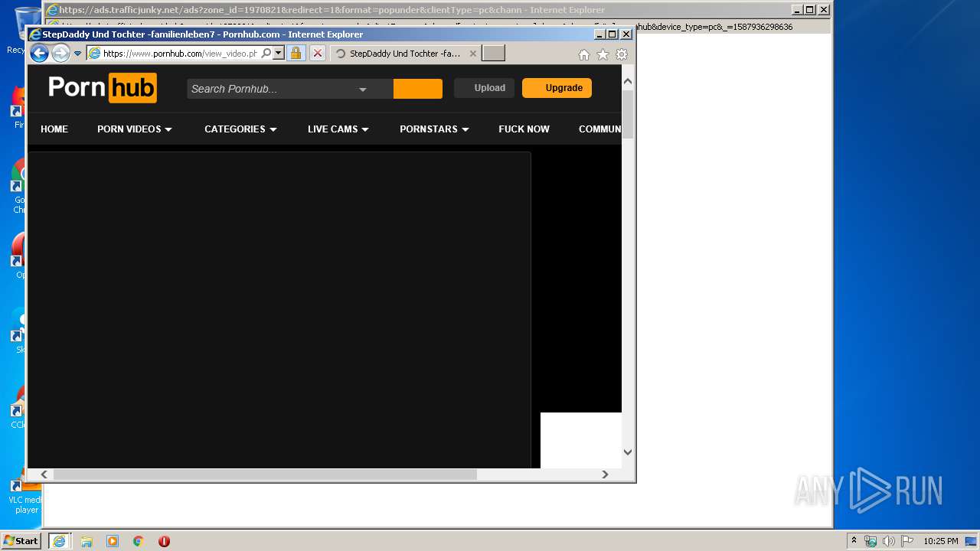This screenshot has width=980, height=551.
Task: Click the vertical scrollbar down arrow
Action: click(628, 452)
